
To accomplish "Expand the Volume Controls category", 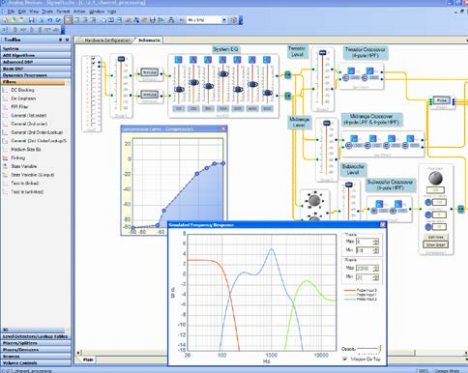I will click(36, 363).
